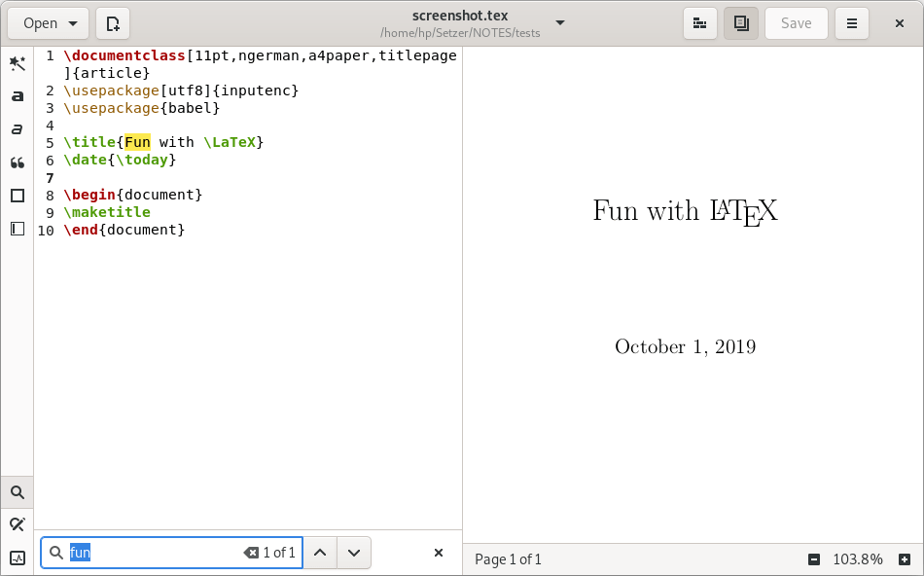Go to the next search match
The image size is (924, 576).
(x=354, y=553)
